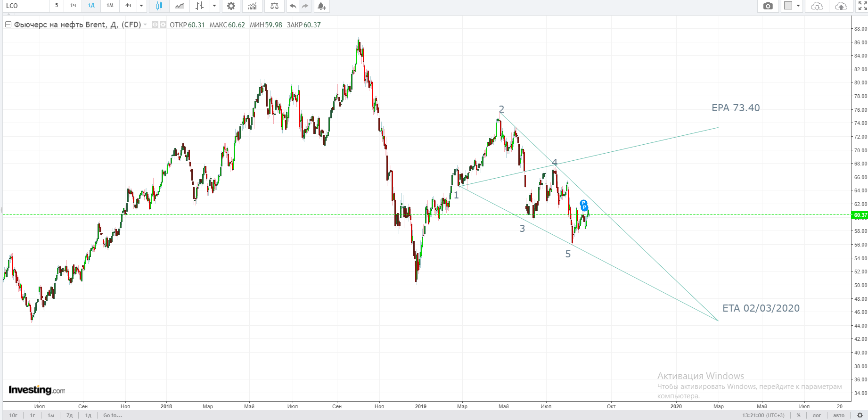Switch to line/area chart style
The height and width of the screenshot is (420, 868).
tap(180, 6)
